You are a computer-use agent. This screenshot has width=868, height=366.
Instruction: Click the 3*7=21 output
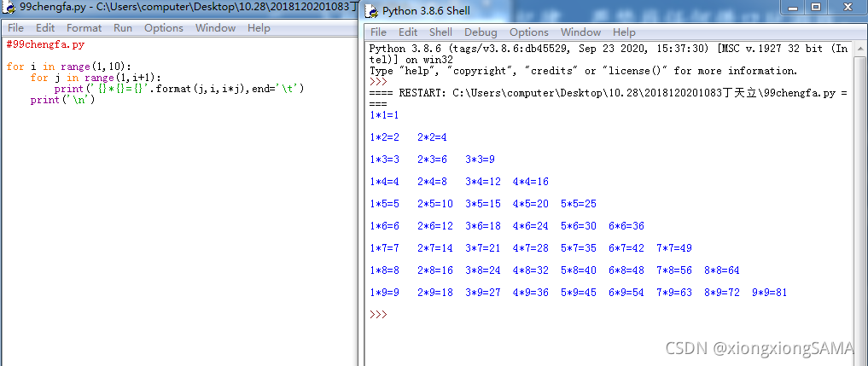pyautogui.click(x=483, y=248)
